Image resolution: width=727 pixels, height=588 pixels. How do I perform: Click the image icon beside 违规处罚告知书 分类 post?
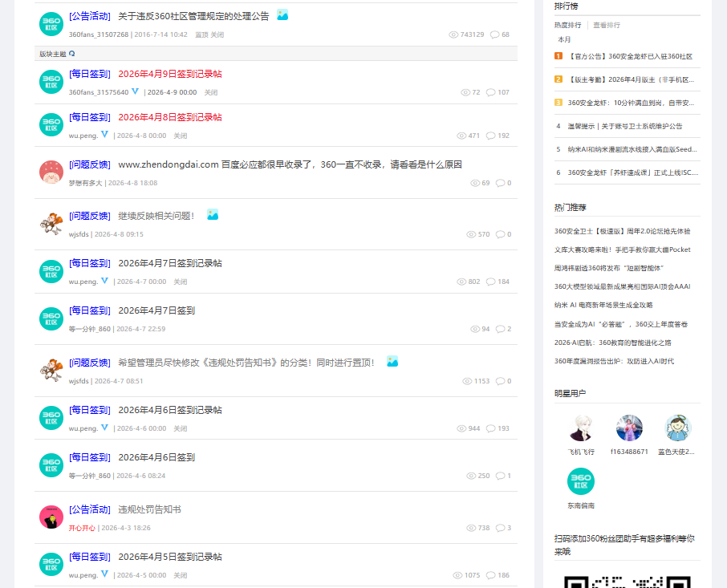point(392,362)
